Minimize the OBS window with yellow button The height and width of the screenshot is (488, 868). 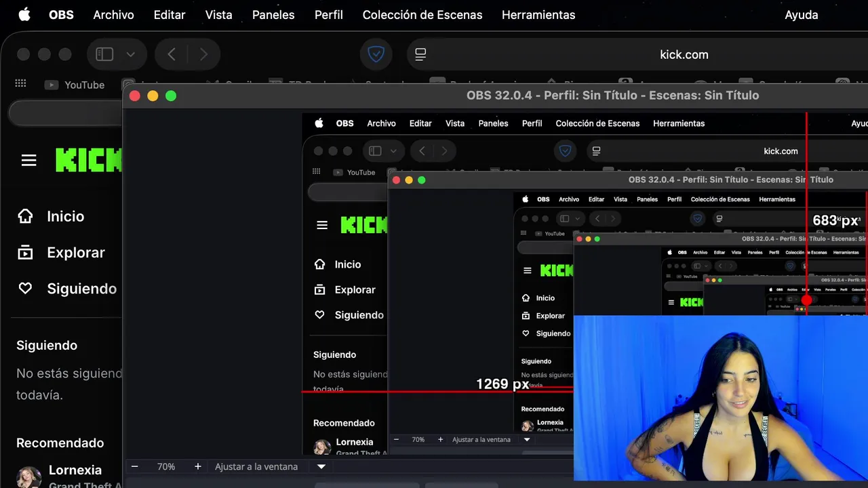[x=153, y=96]
